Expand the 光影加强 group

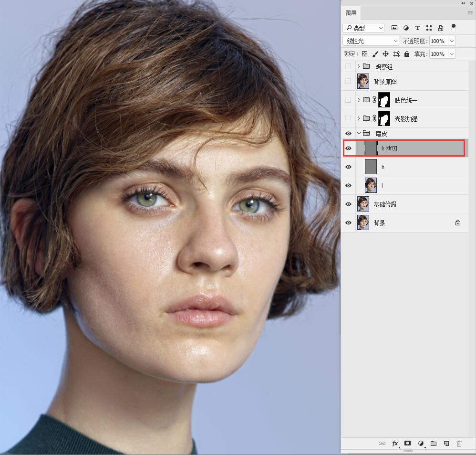(x=359, y=118)
